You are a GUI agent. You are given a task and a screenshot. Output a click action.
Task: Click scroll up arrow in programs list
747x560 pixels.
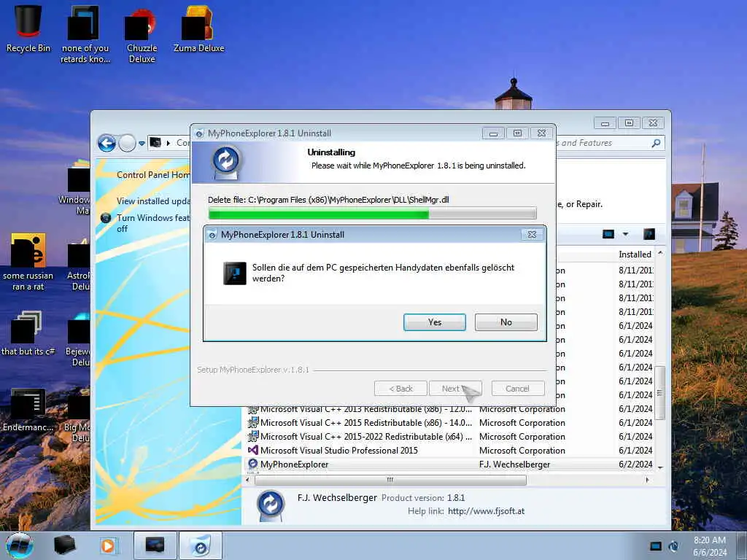pos(660,253)
